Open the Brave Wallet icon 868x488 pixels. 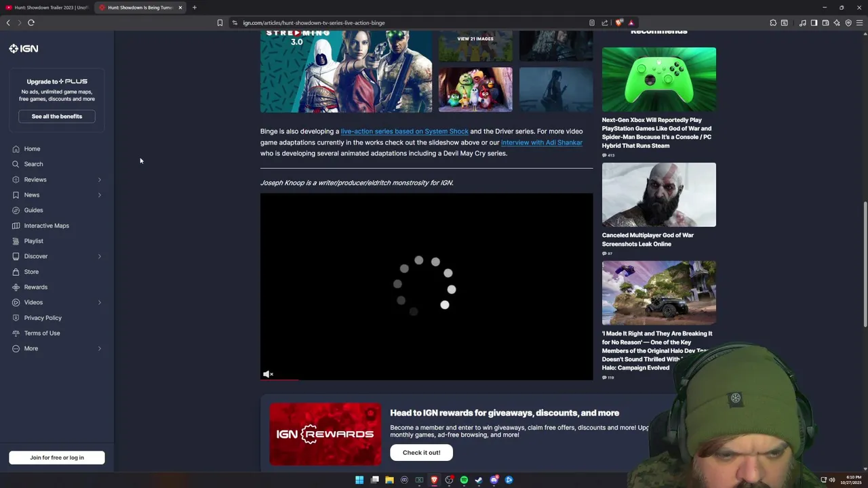point(825,22)
